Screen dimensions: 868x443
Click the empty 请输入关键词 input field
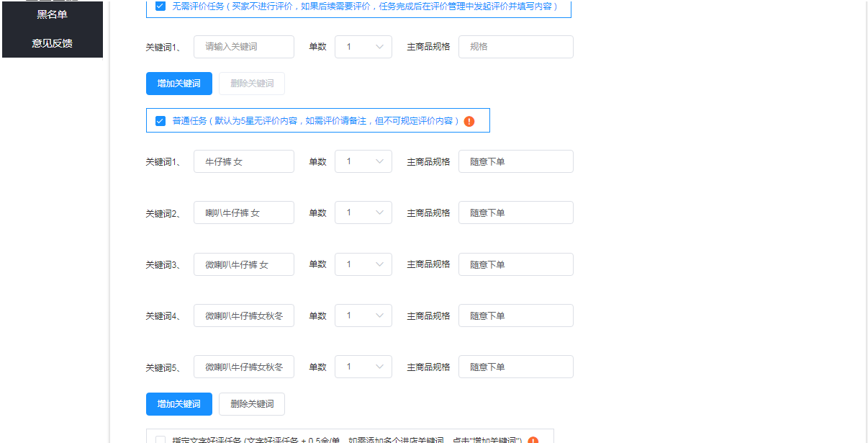[243, 47]
